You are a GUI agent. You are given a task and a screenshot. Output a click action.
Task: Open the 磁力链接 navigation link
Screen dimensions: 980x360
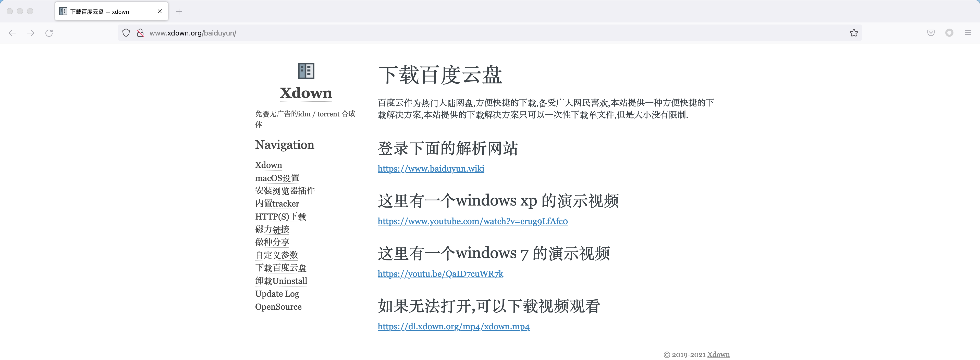click(x=272, y=230)
